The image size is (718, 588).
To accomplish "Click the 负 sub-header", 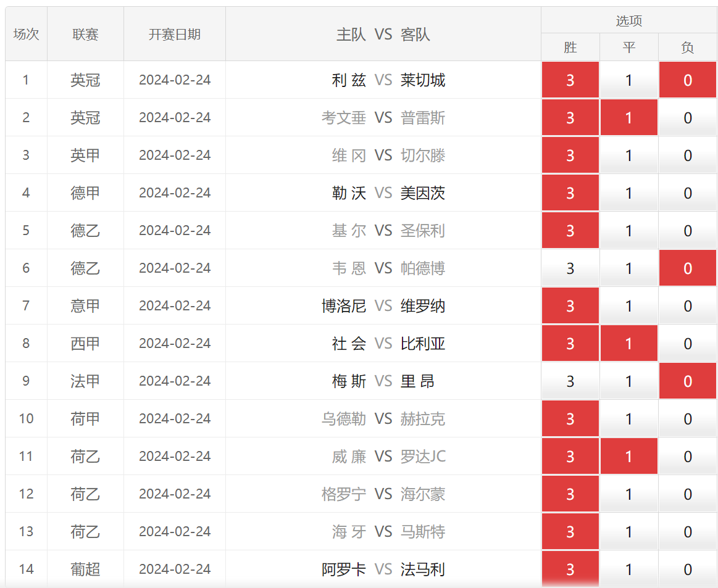I will [687, 47].
